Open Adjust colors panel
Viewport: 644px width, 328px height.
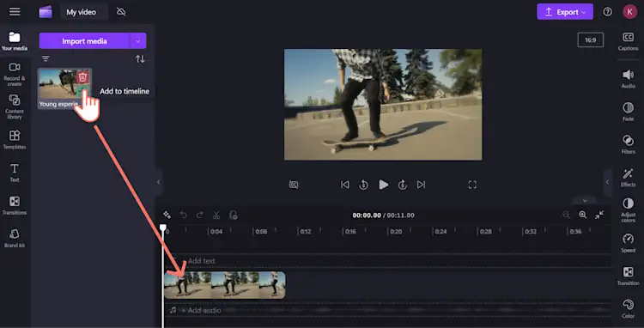click(628, 210)
